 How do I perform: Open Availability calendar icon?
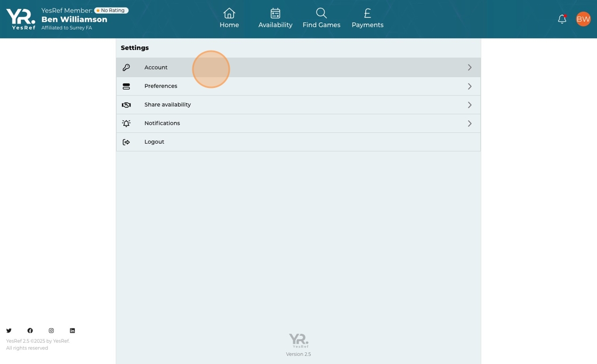tap(275, 13)
